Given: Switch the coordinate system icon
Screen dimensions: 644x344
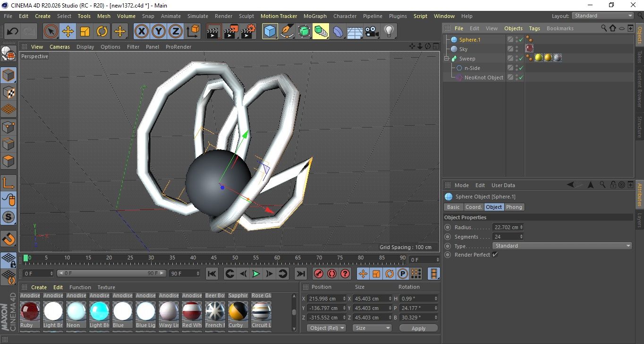Looking at the screenshot, I should (x=193, y=32).
